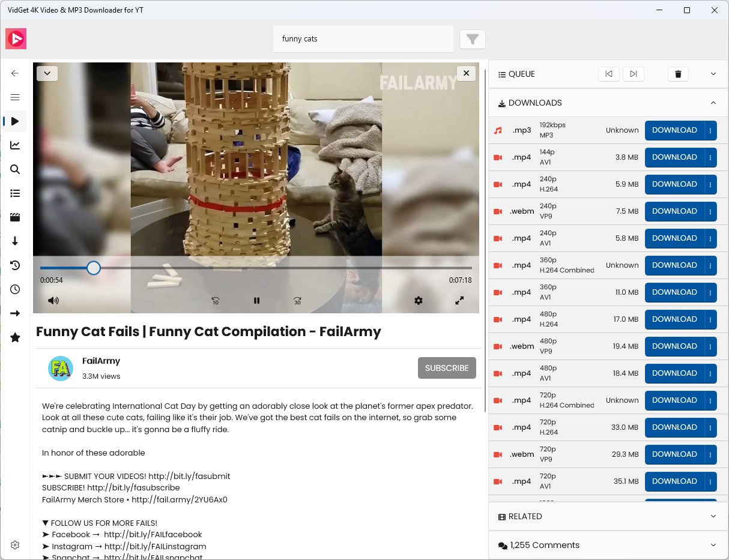Download the 480p VP9 webm
Screen dimensions: 729x560
click(x=674, y=346)
